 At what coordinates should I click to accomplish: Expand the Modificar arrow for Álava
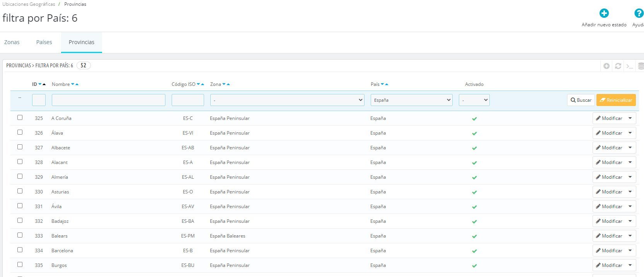[630, 133]
